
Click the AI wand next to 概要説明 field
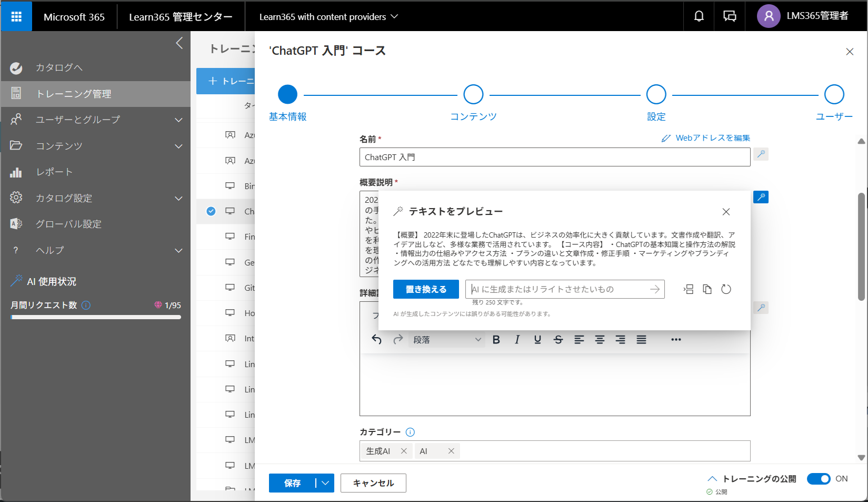(x=761, y=197)
